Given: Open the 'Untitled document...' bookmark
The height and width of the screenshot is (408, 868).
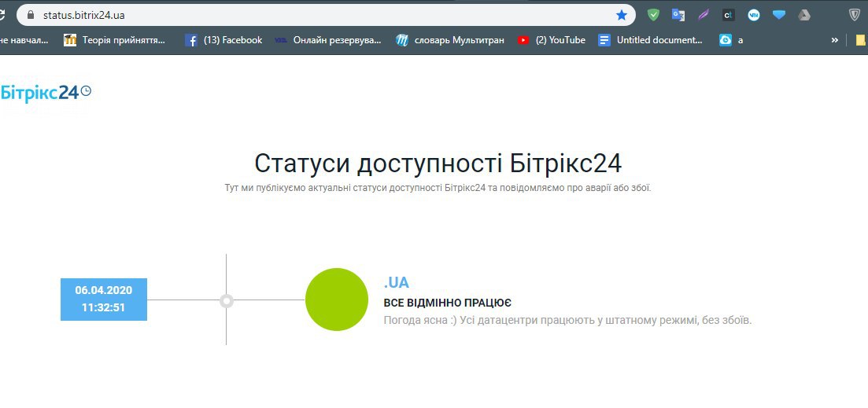Looking at the screenshot, I should click(x=651, y=40).
